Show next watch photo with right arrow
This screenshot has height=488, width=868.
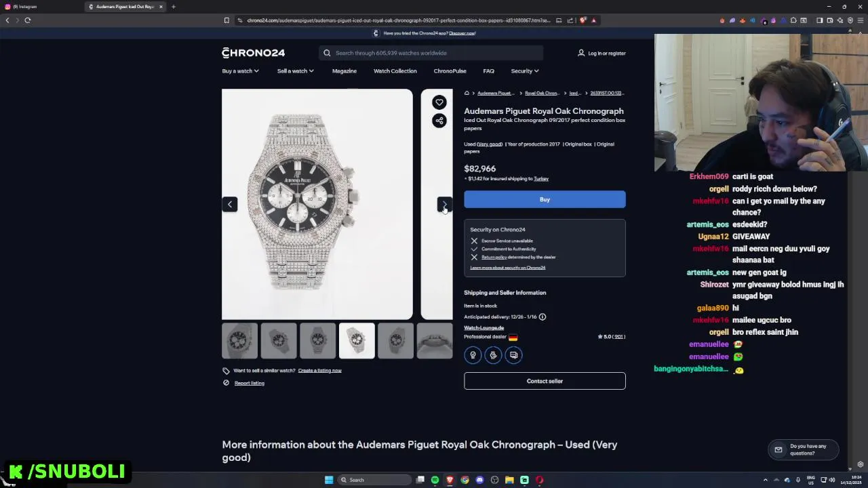tap(444, 204)
